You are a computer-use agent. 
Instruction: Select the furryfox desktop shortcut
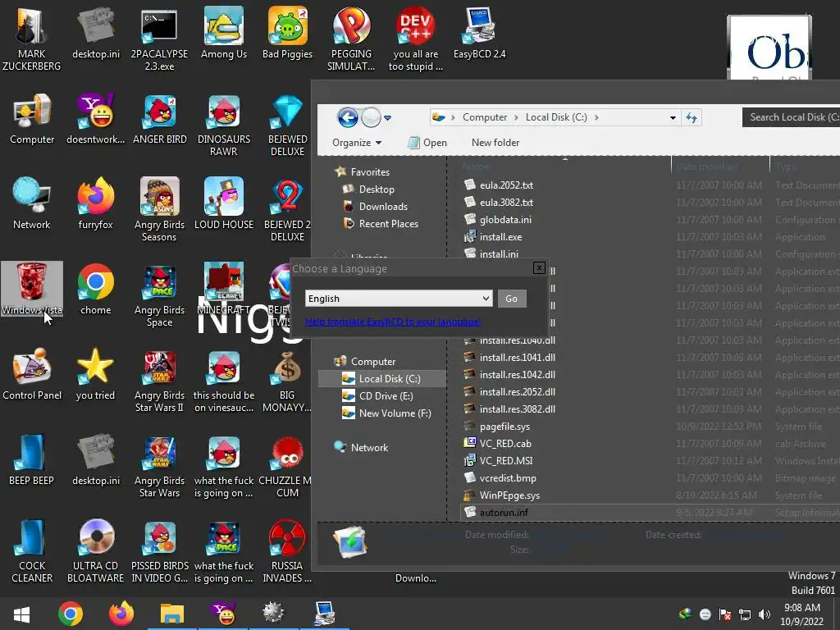[x=96, y=203]
